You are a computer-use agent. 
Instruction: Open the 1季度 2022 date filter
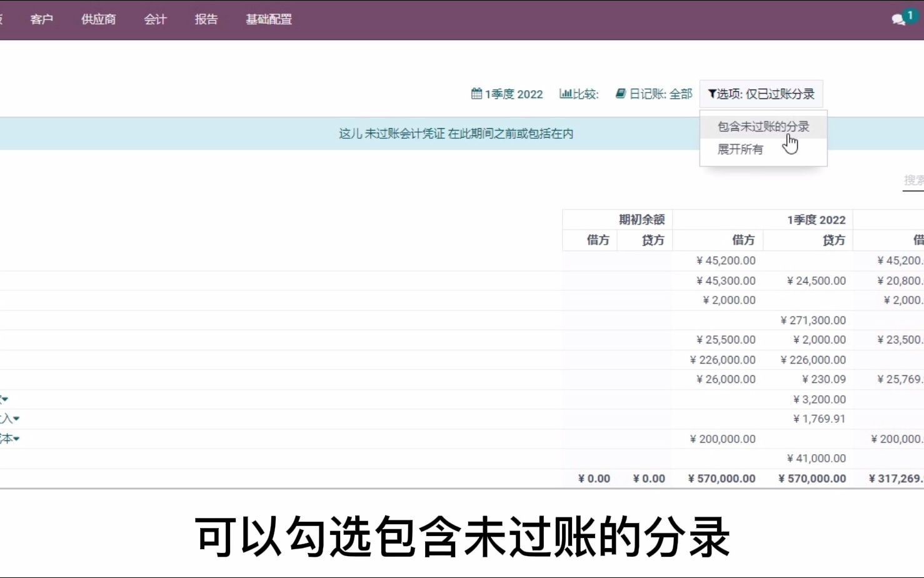[x=507, y=94]
